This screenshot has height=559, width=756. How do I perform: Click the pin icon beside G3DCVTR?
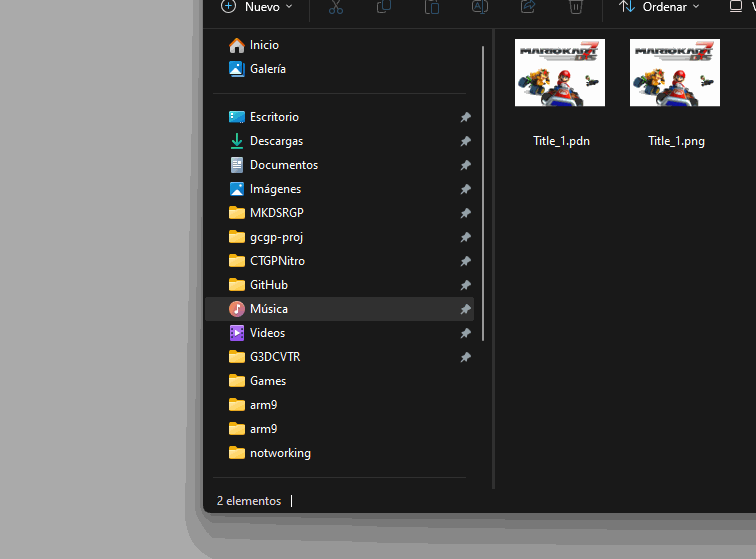pos(465,357)
